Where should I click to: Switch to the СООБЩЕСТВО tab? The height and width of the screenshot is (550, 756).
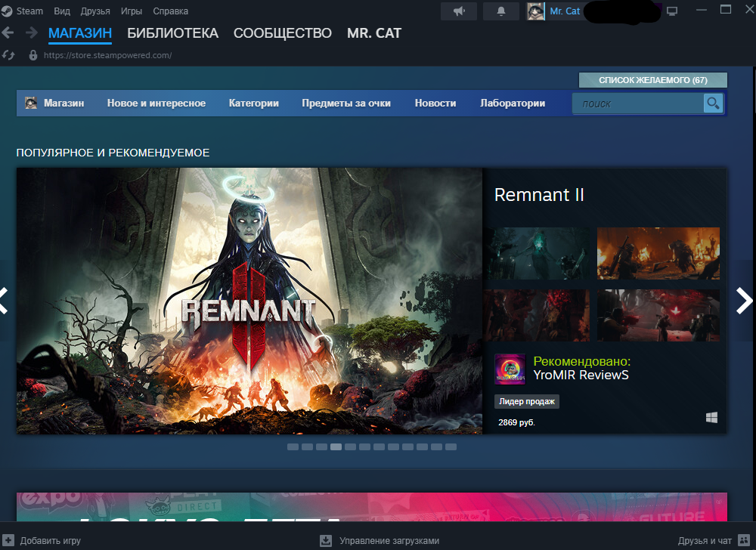[x=283, y=32]
